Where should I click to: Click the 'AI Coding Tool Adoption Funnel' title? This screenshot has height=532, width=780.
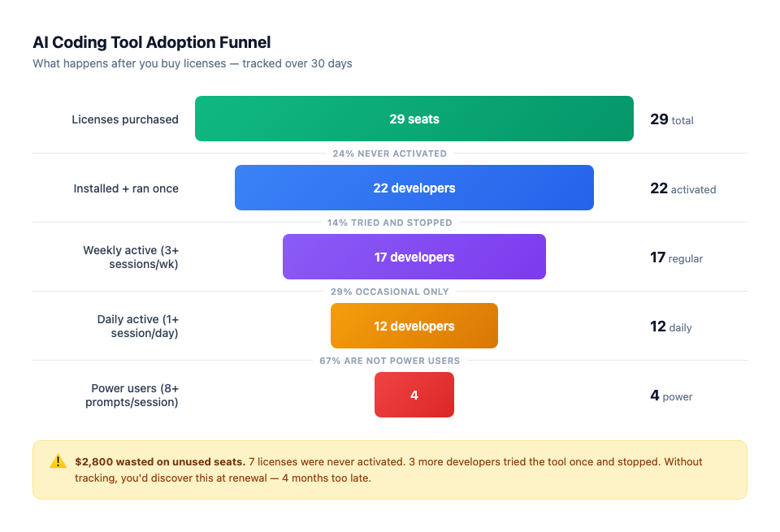tap(152, 43)
